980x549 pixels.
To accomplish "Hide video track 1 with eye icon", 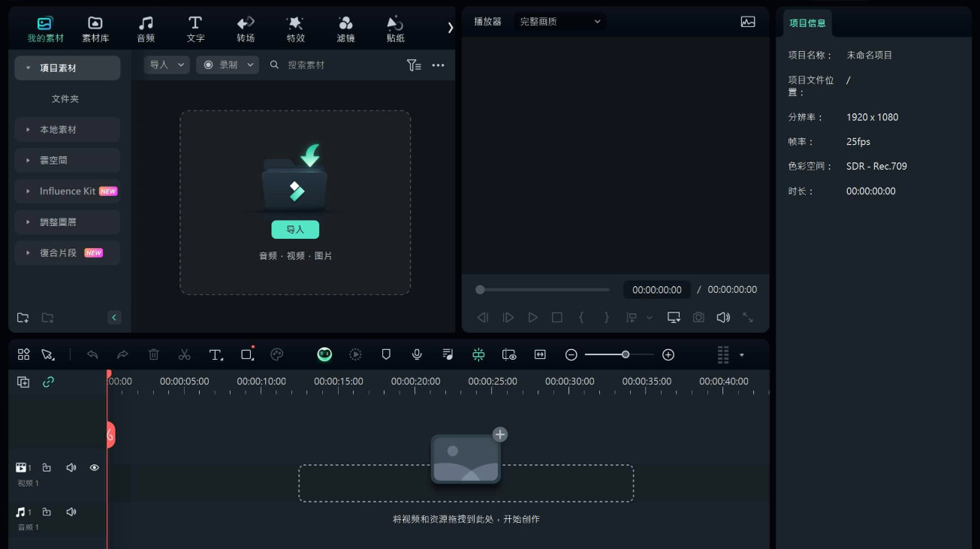I will coord(95,468).
